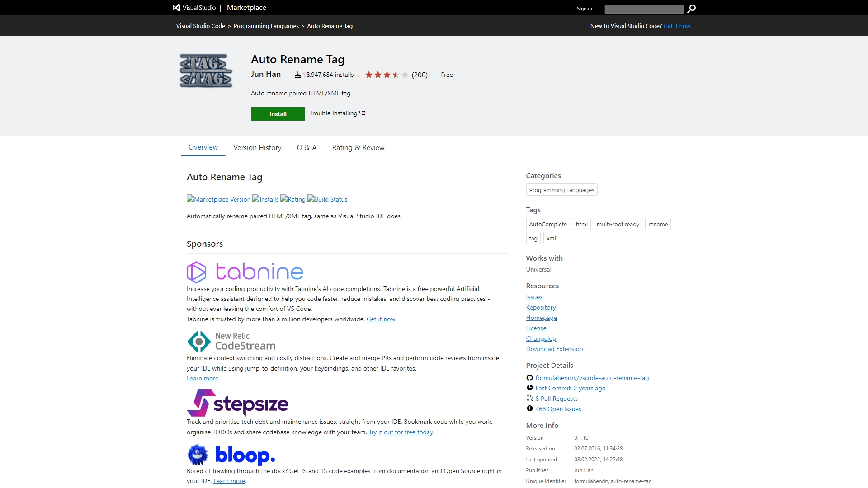
Task: Click Download Extension
Action: [x=554, y=349]
